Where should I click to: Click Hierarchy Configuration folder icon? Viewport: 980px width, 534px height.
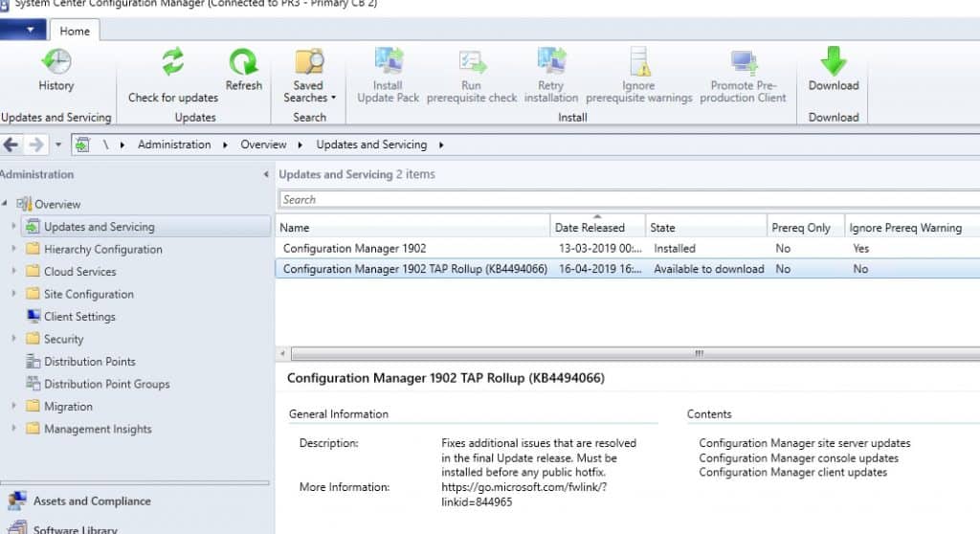[x=33, y=249]
